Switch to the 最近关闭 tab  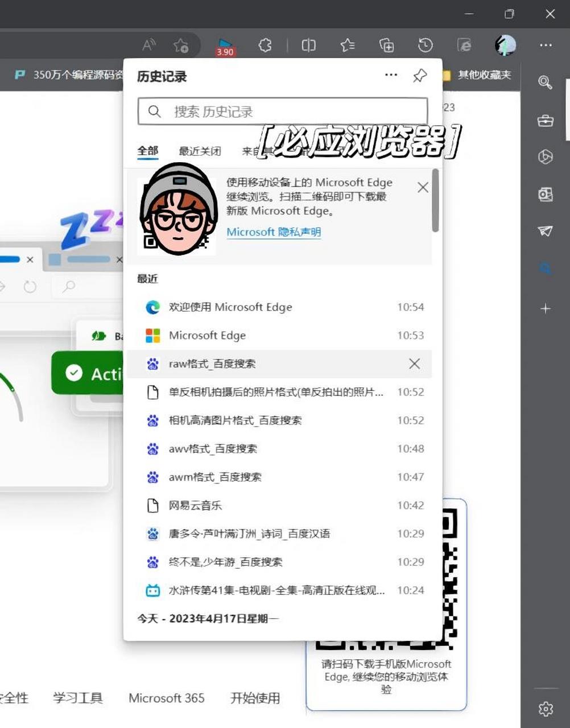200,151
